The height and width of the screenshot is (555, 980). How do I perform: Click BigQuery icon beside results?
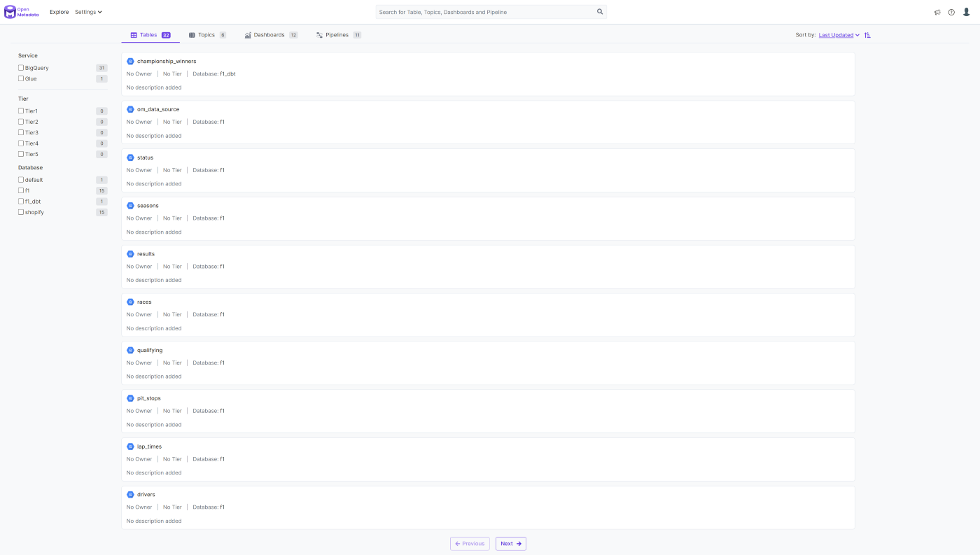click(130, 254)
